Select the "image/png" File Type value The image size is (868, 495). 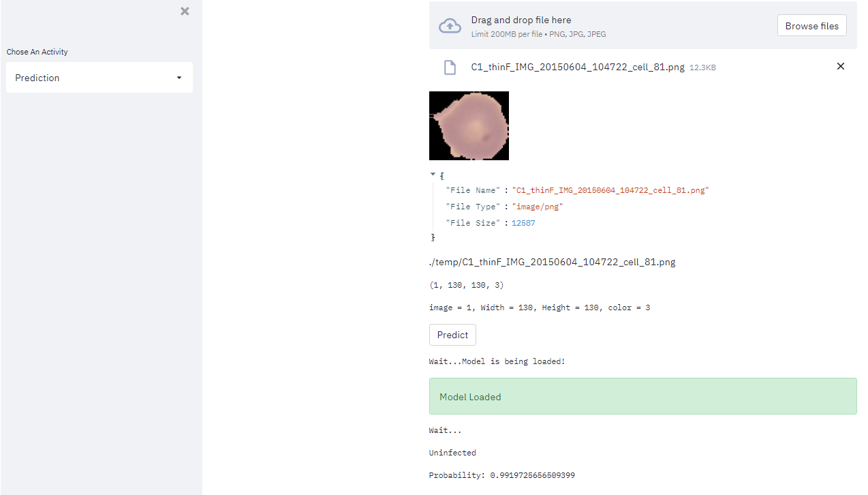[538, 207]
